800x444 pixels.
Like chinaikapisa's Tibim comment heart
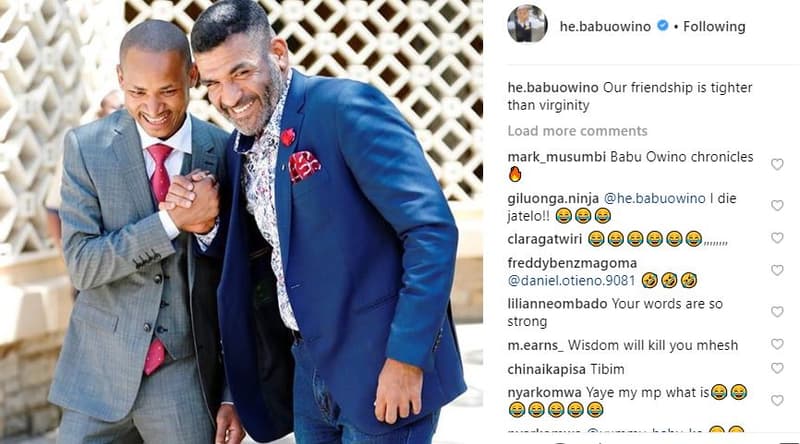tap(777, 368)
